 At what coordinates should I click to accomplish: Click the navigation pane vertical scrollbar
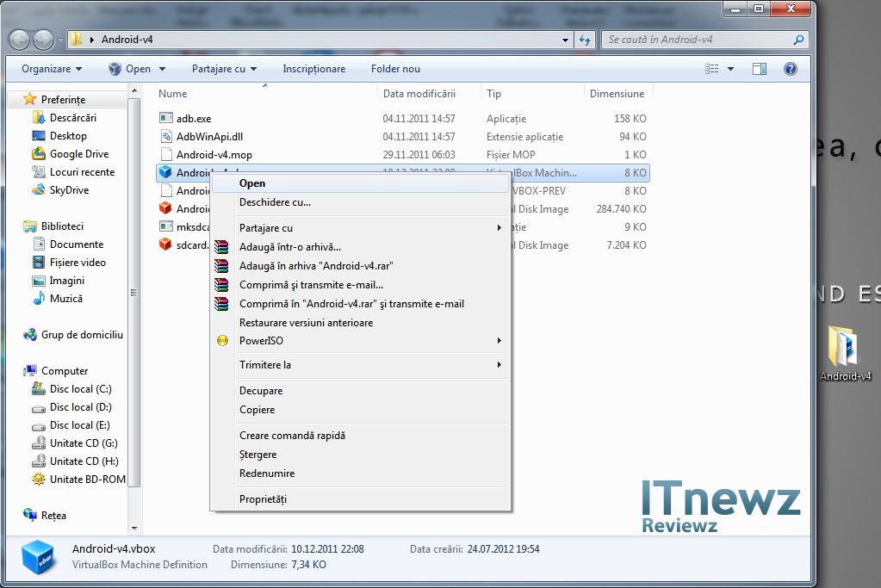click(133, 293)
